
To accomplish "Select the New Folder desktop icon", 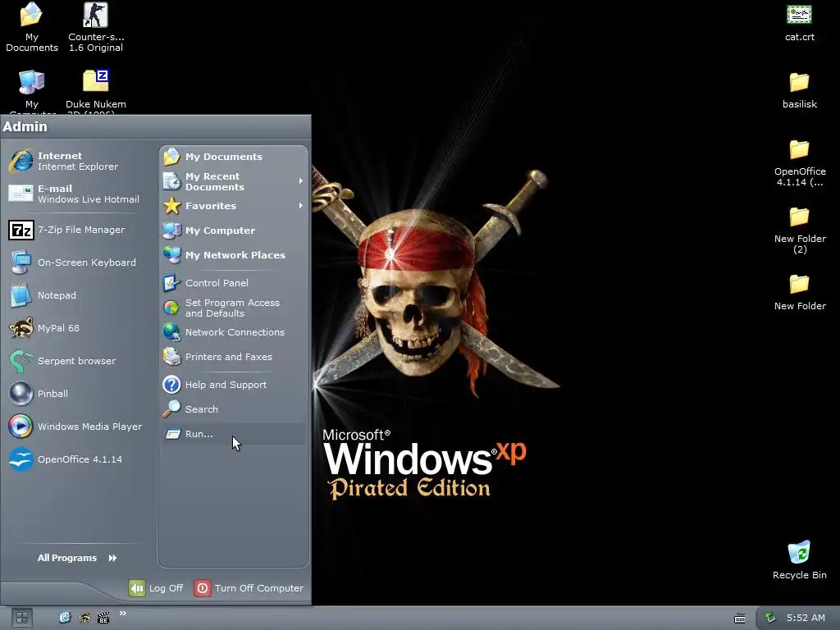I will [x=799, y=292].
